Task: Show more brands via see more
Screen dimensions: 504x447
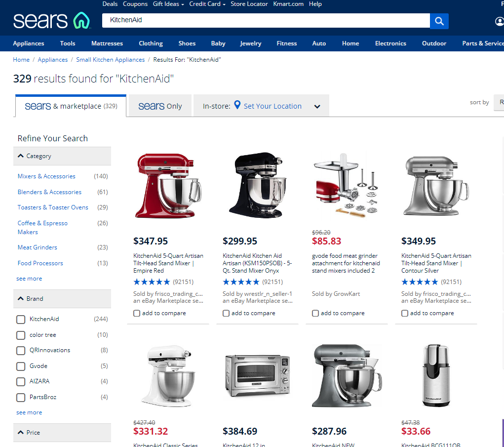Action: tap(29, 412)
